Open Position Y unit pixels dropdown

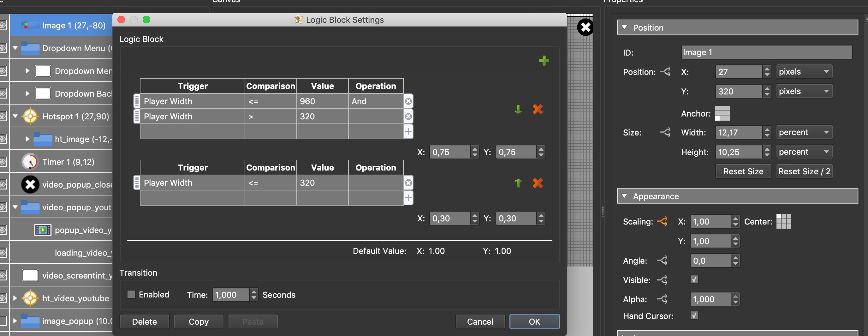[x=804, y=91]
